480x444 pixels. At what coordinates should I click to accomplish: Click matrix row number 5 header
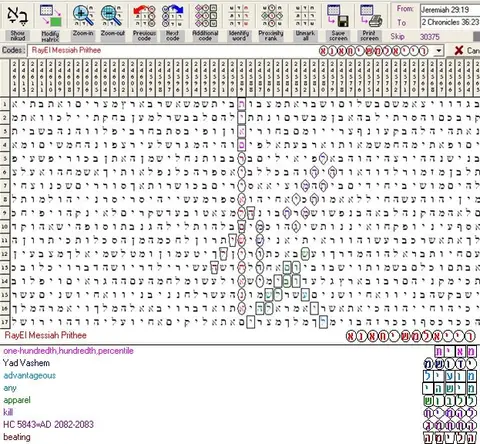(5, 159)
